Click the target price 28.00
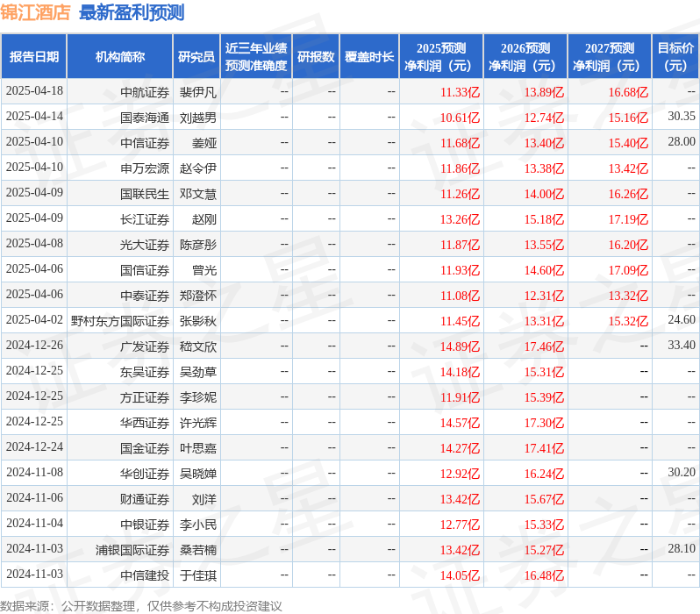 pyautogui.click(x=682, y=141)
